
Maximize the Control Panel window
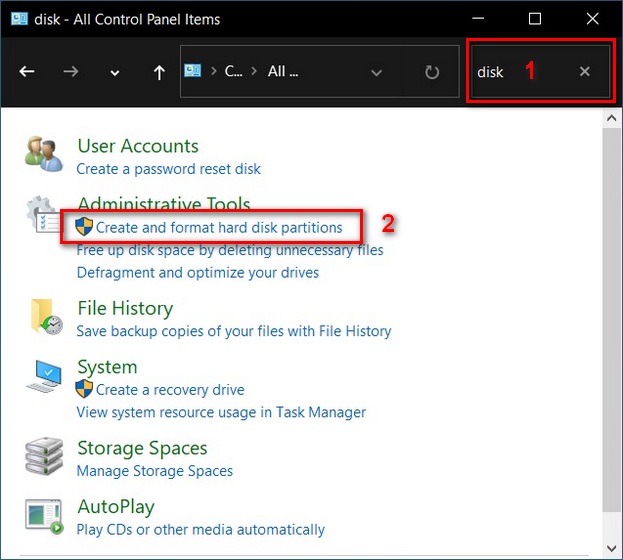tap(535, 19)
